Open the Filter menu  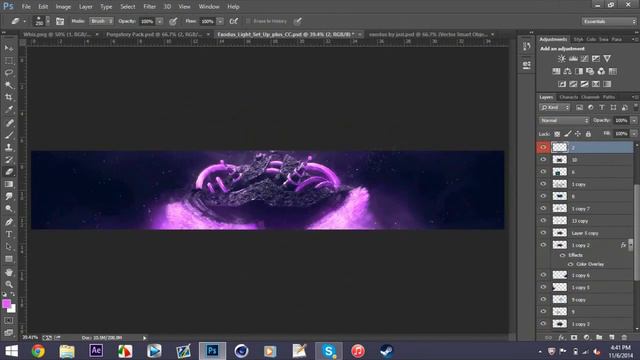(x=149, y=7)
